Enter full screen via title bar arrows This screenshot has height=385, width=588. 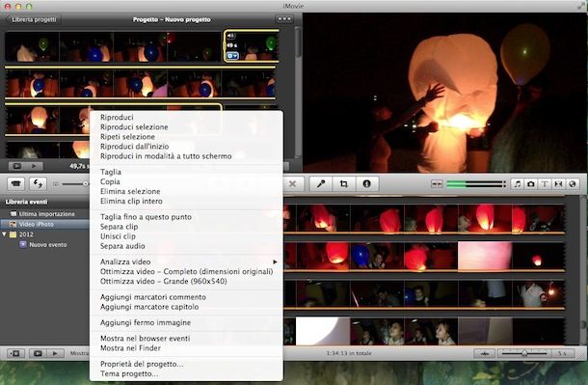pos(581,6)
